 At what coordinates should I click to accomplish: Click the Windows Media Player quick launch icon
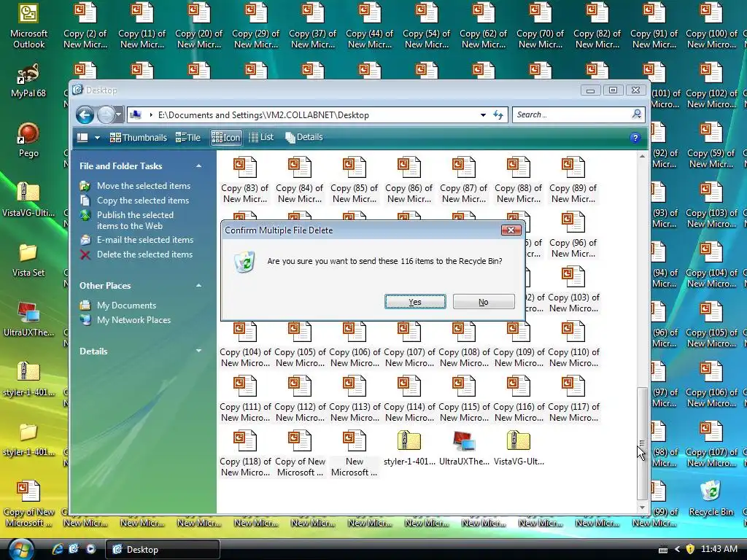(90, 549)
